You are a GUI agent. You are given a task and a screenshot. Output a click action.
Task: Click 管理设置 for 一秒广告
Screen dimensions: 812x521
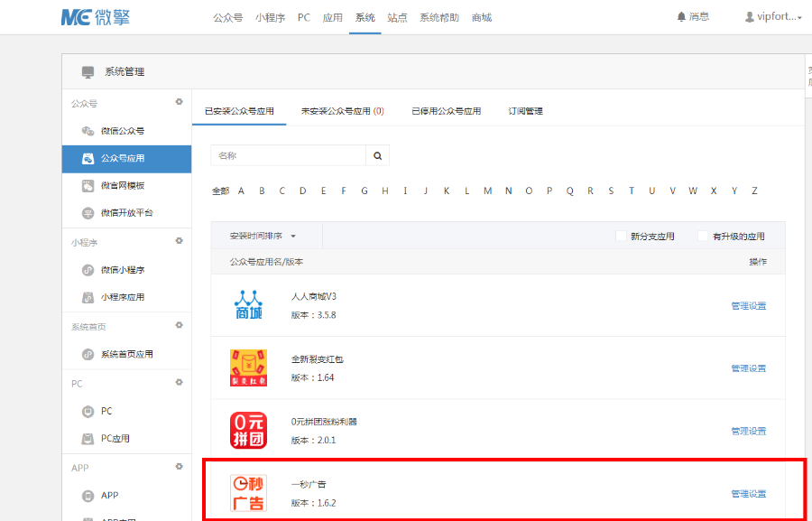tap(747, 493)
